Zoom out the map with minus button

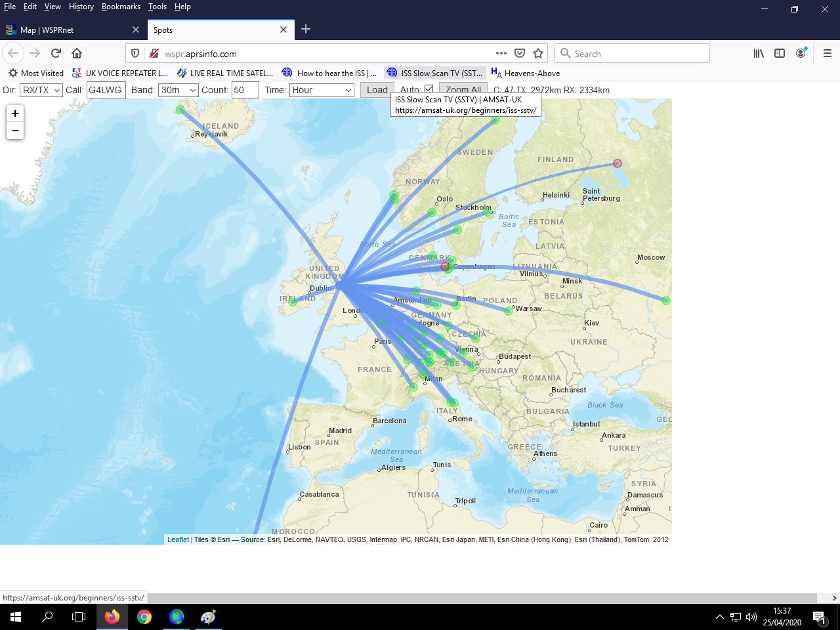pyautogui.click(x=15, y=131)
